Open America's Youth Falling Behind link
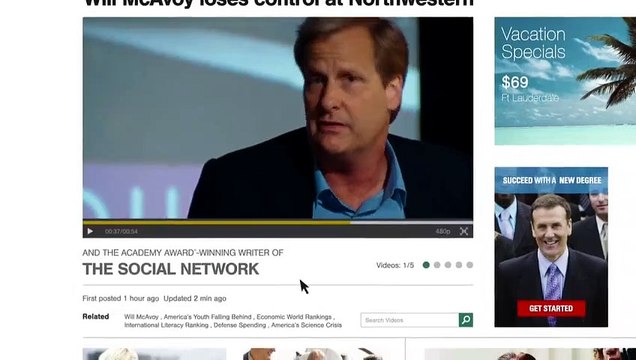 [207, 317]
